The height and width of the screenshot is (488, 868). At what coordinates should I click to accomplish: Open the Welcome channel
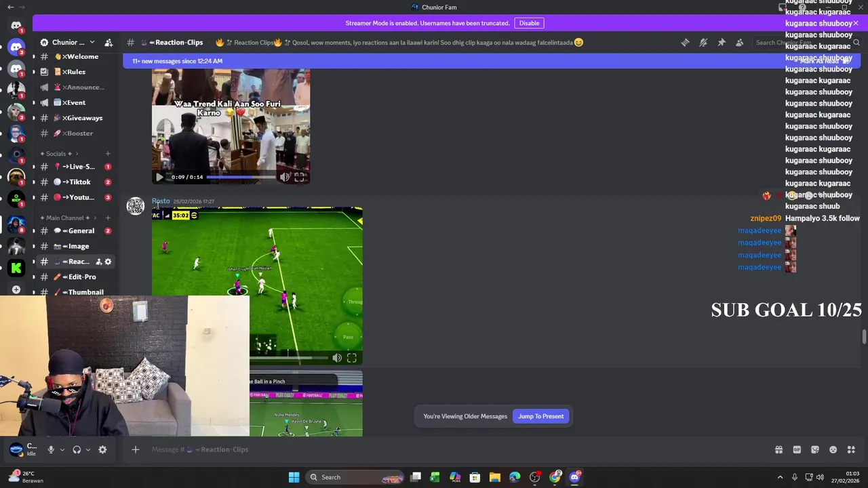[x=75, y=56]
